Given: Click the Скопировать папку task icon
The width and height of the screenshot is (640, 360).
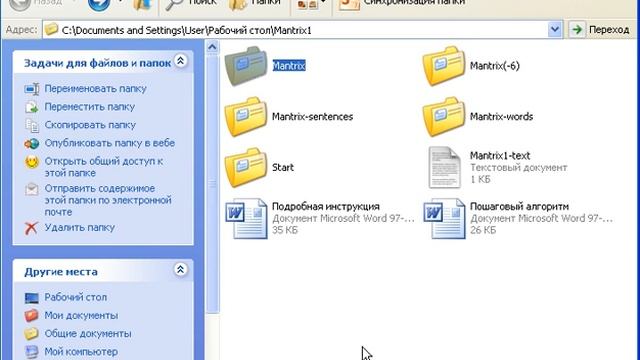Looking at the screenshot, I should (32, 125).
